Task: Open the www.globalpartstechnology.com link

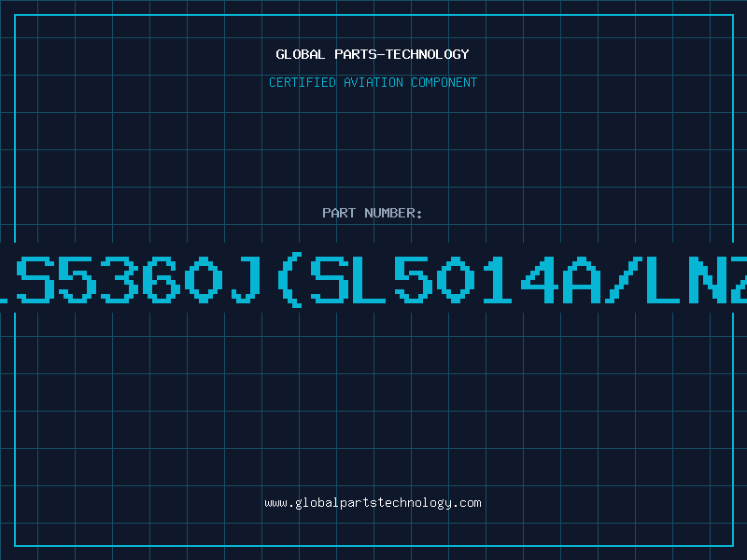Action: [373, 503]
